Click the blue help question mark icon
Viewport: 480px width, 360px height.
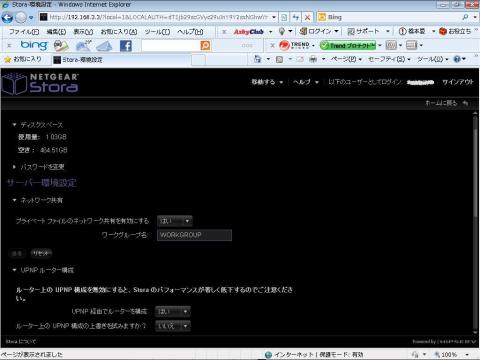coord(457,59)
